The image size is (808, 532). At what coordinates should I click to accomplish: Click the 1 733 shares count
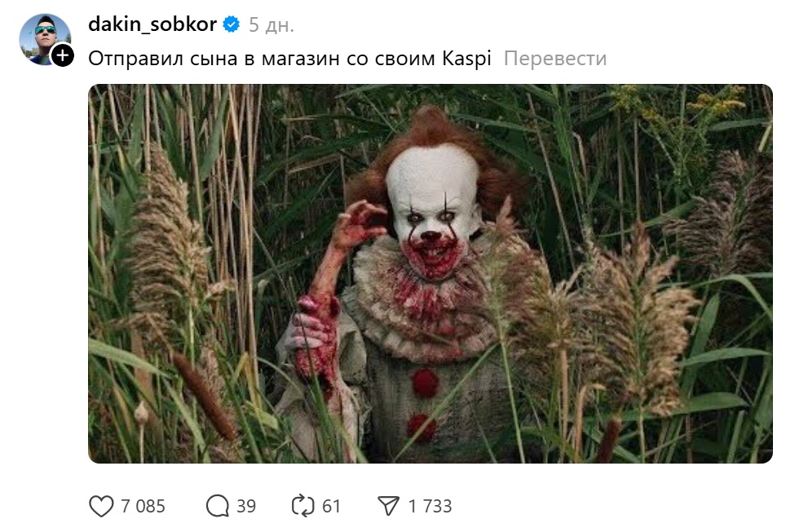tap(430, 506)
